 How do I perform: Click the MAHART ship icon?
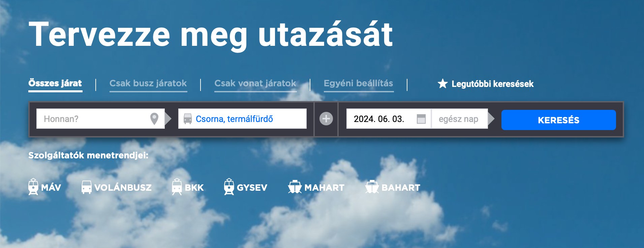(x=295, y=187)
